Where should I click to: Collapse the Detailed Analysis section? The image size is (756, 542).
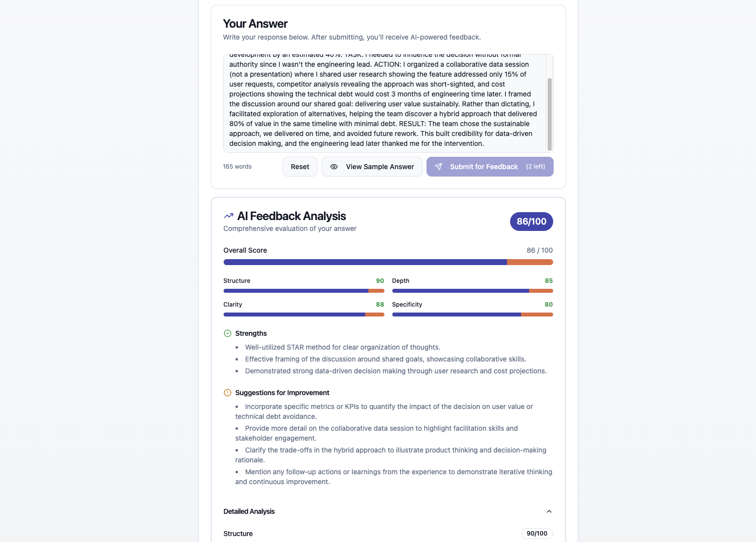549,511
